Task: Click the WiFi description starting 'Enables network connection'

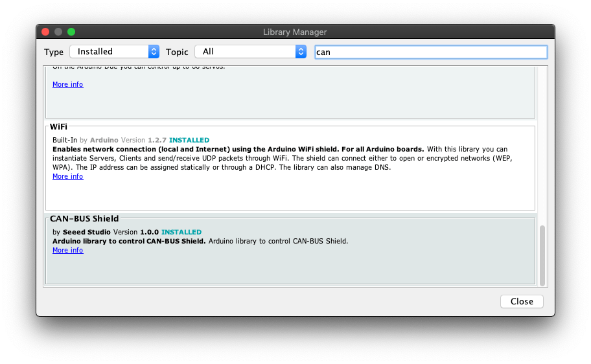Action: [x=283, y=158]
